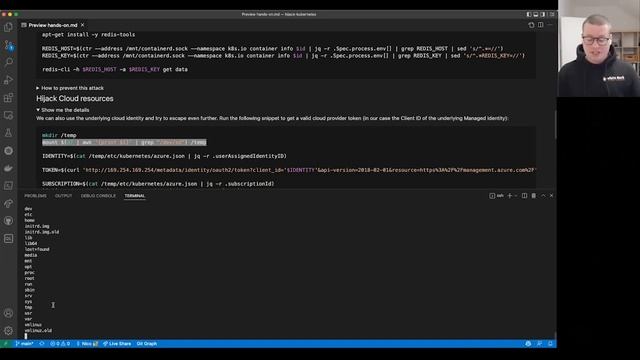Click 'lost+found' in the terminal output

click(37, 249)
